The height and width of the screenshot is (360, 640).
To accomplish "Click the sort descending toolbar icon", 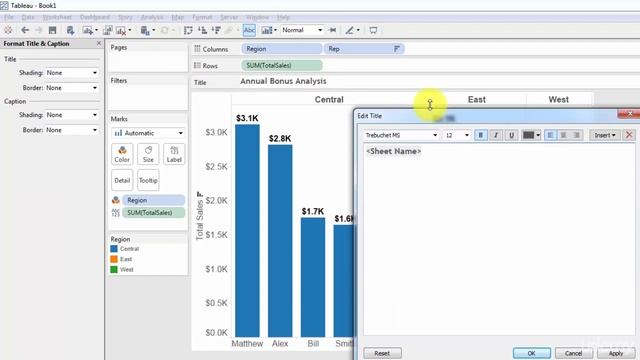I will 216,30.
